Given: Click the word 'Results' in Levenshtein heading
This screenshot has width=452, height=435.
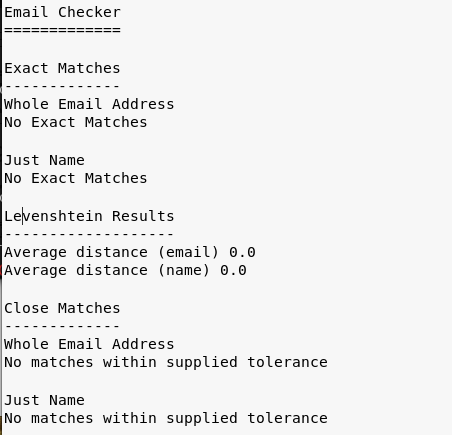Looking at the screenshot, I should click(x=143, y=216).
